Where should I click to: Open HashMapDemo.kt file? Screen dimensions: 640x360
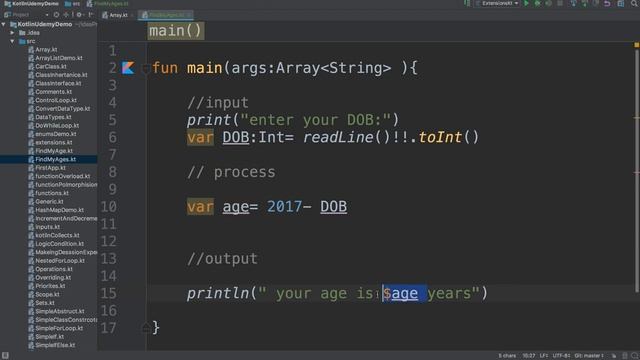pos(59,210)
